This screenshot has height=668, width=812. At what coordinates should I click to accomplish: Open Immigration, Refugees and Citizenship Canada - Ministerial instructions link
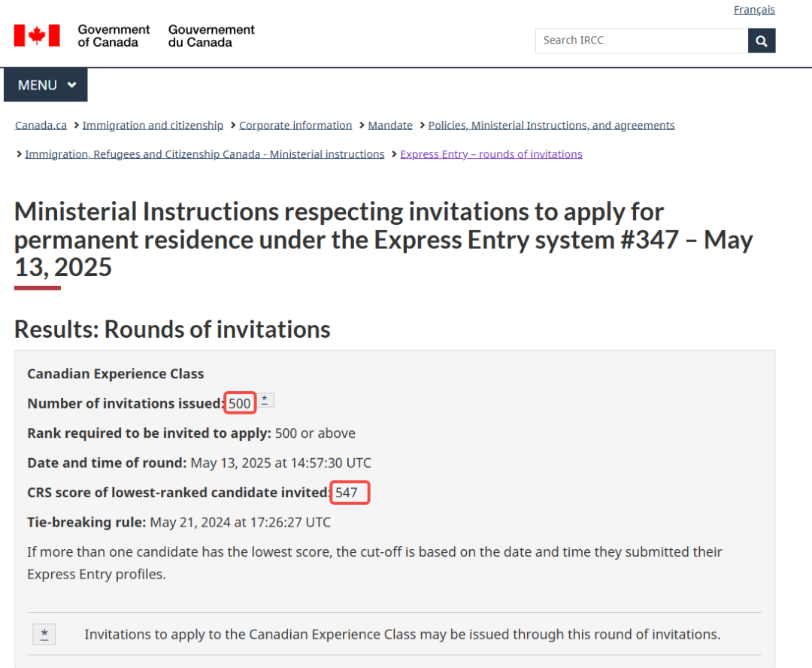point(205,154)
